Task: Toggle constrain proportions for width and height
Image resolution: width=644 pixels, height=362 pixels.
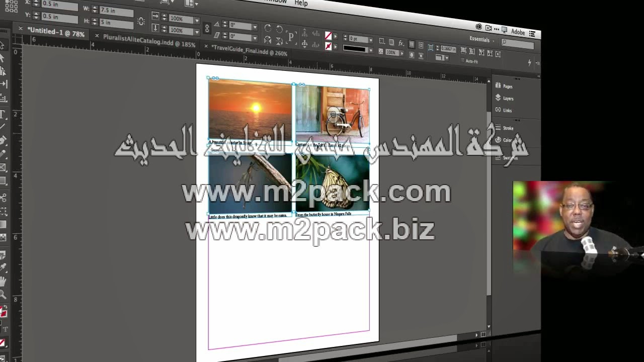Action: pos(140,21)
